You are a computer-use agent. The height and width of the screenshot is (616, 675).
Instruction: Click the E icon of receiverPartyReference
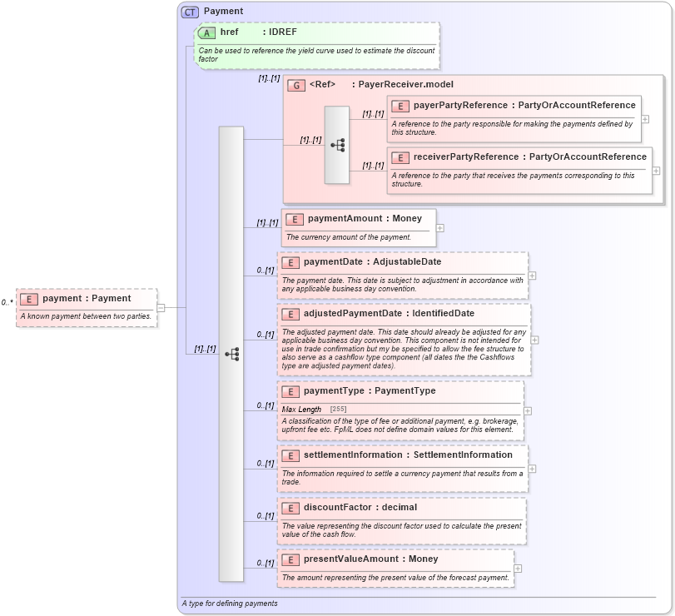[x=400, y=158]
